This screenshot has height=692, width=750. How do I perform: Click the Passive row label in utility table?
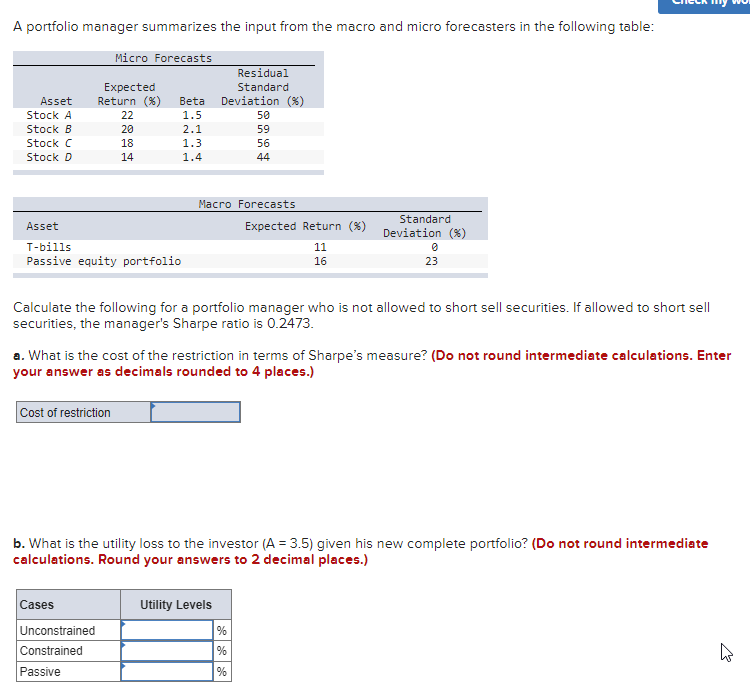68,671
